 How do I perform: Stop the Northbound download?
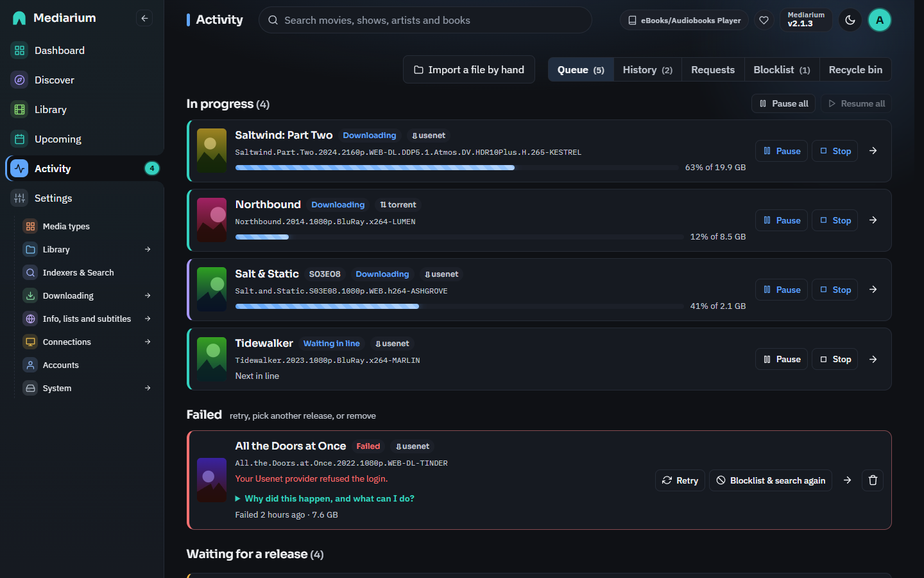click(835, 220)
